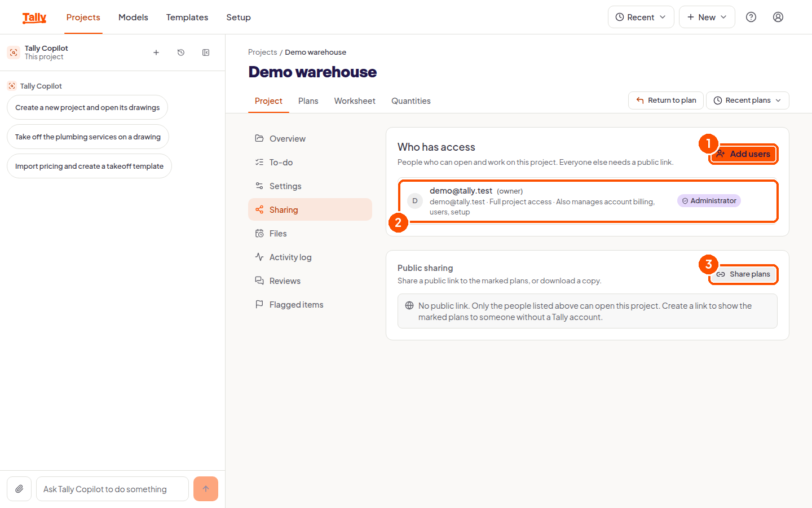
Task: Expand the Recent plans dropdown
Action: pyautogui.click(x=748, y=100)
